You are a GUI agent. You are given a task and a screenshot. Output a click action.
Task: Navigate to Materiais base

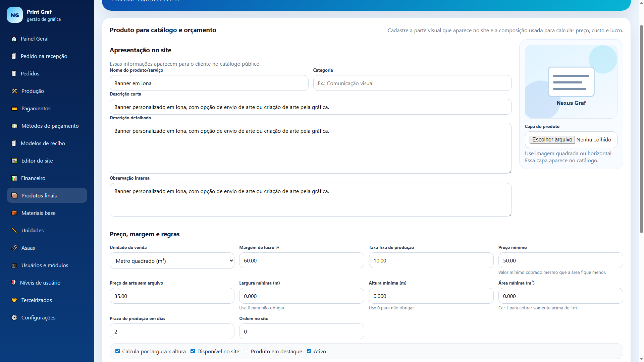tap(47, 213)
